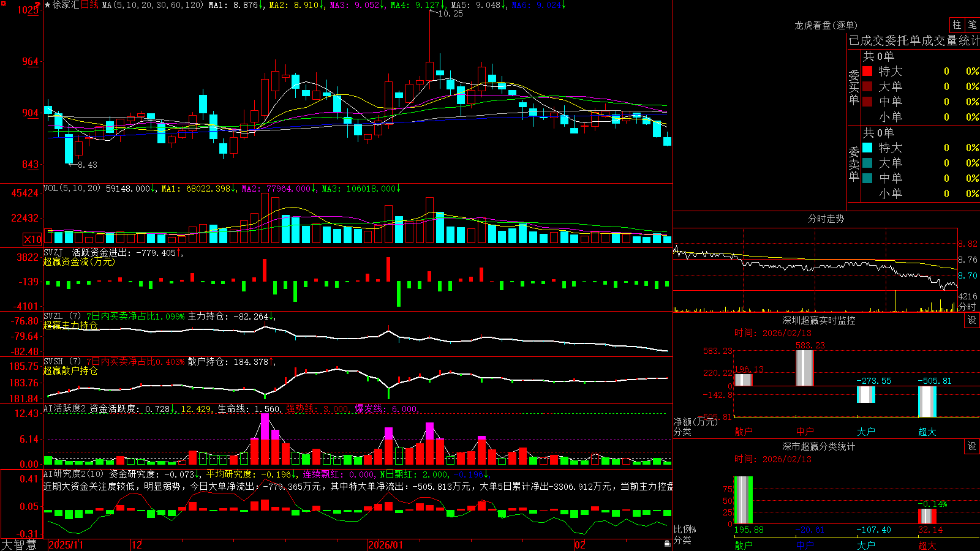Open 设 settings for 深圳超赢实时监控
Viewport: 980px width, 551px height.
(x=972, y=320)
